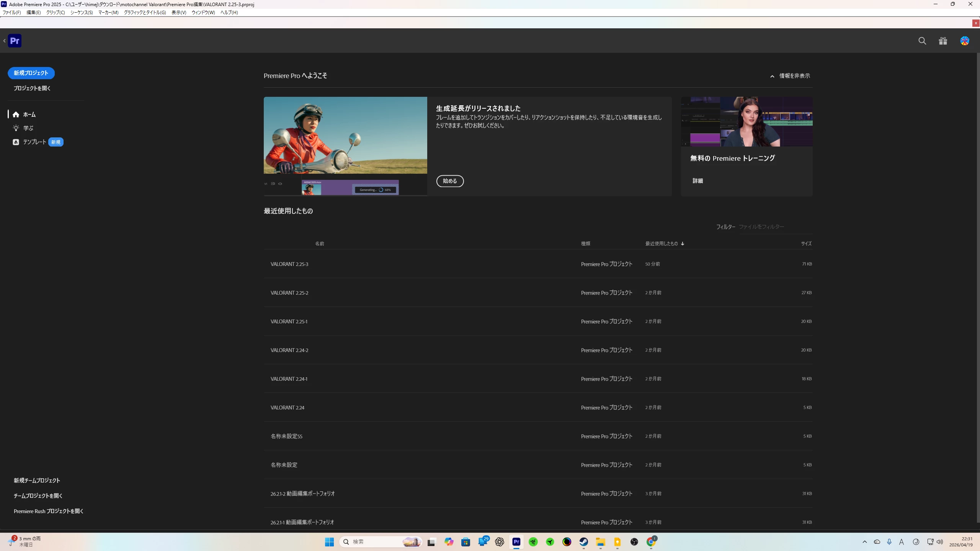Open the シーケンス(S) menu
This screenshot has width=980, height=551.
pyautogui.click(x=81, y=12)
